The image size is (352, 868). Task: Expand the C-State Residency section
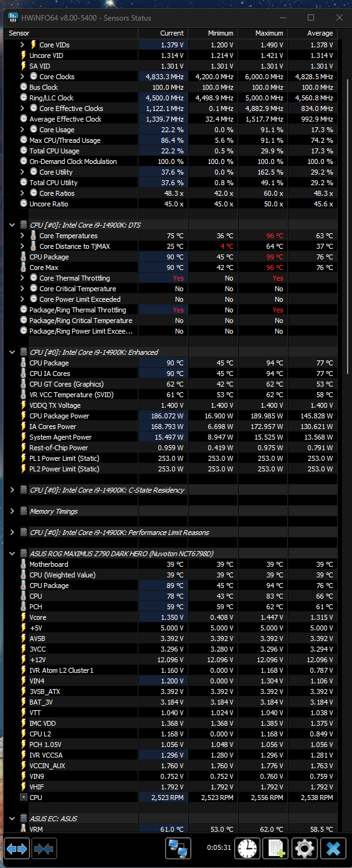(x=12, y=490)
